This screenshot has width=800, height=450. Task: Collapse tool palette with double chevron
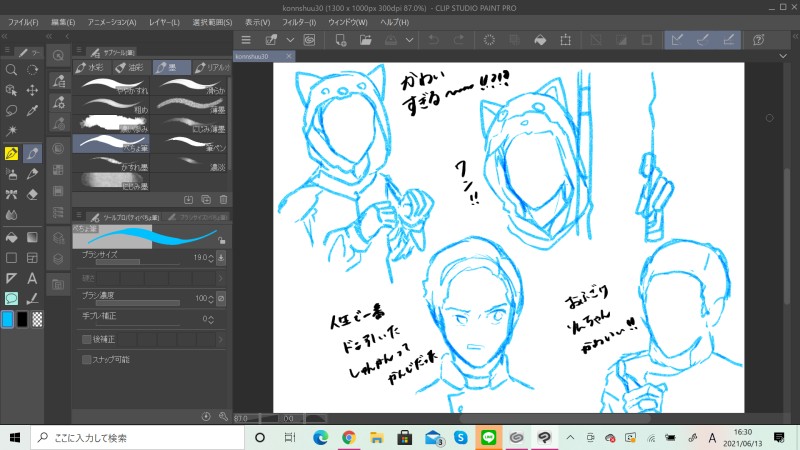[5, 36]
